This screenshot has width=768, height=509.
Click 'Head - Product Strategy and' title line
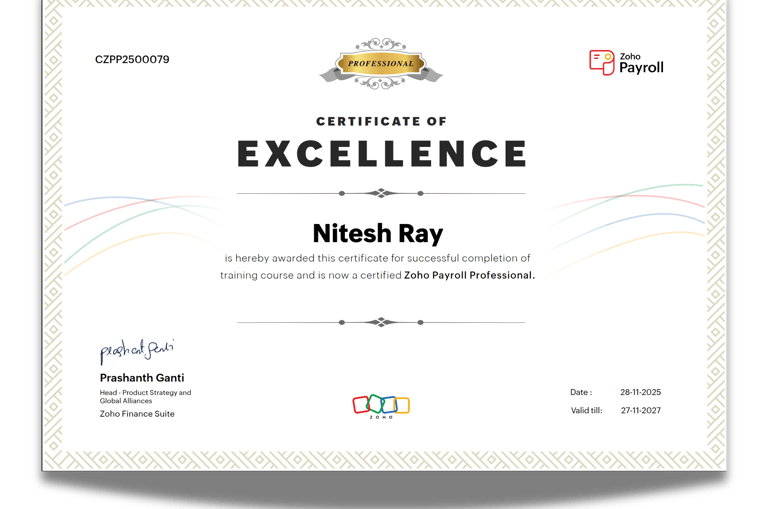(145, 392)
